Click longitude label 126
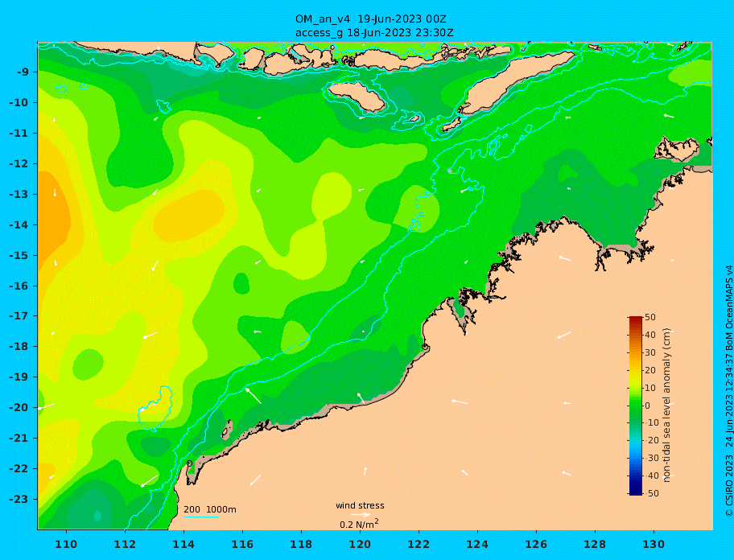The image size is (734, 560). pos(536,544)
